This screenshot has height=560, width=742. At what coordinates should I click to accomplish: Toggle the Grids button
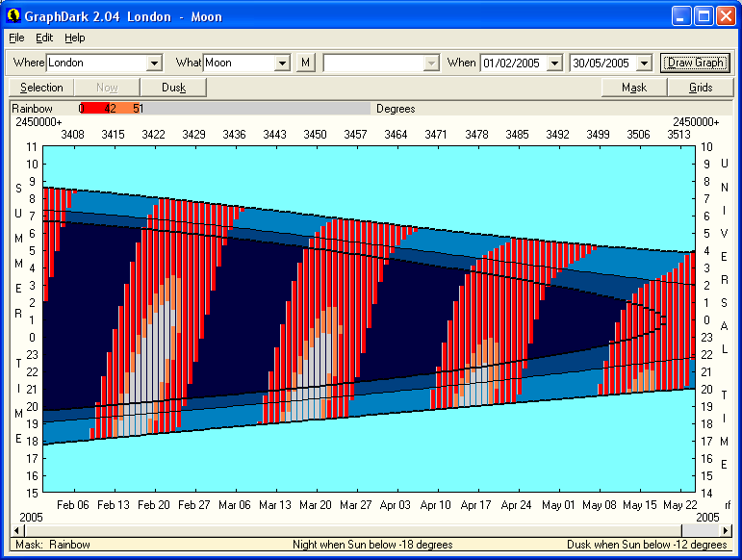pyautogui.click(x=701, y=88)
